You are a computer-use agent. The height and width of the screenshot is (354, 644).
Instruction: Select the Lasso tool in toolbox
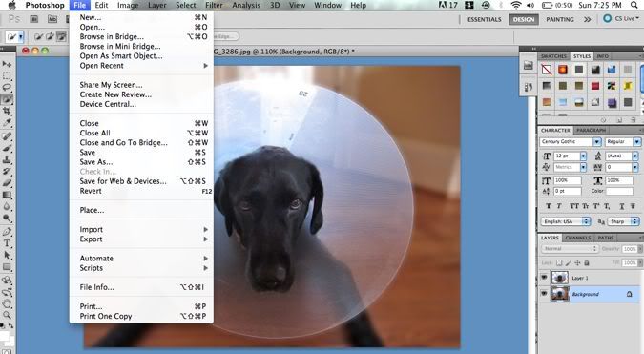click(7, 88)
